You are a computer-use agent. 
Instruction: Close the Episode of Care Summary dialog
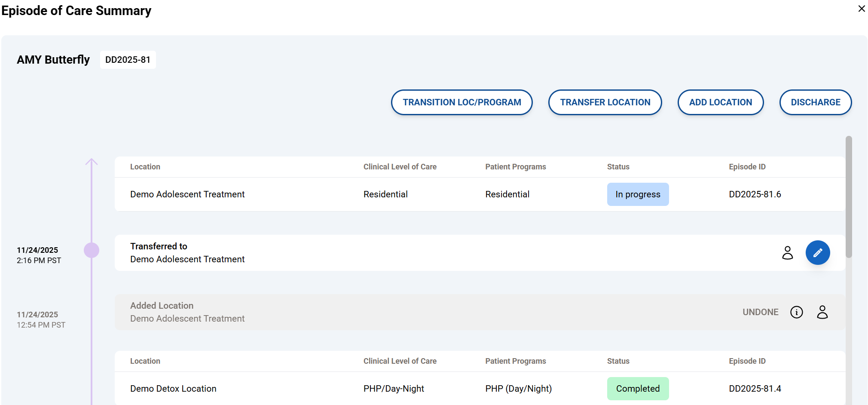(x=861, y=9)
